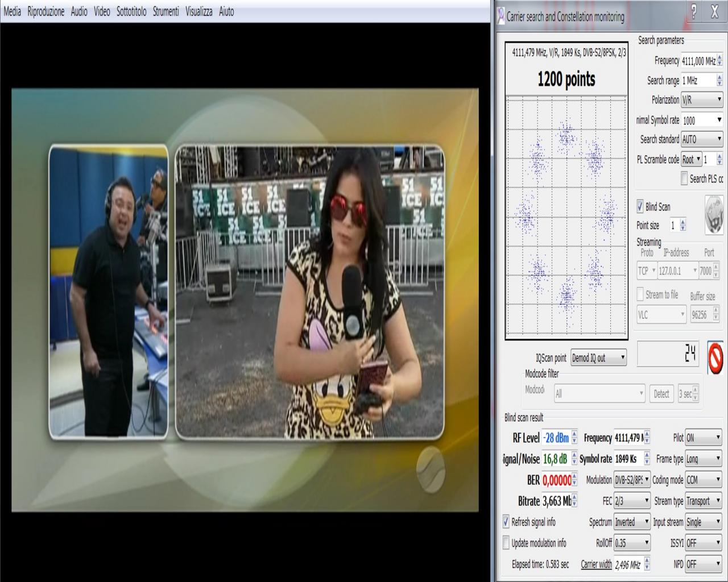This screenshot has width=728, height=582.
Task: Click the 3 sec detect interval stepper
Action: click(695, 393)
